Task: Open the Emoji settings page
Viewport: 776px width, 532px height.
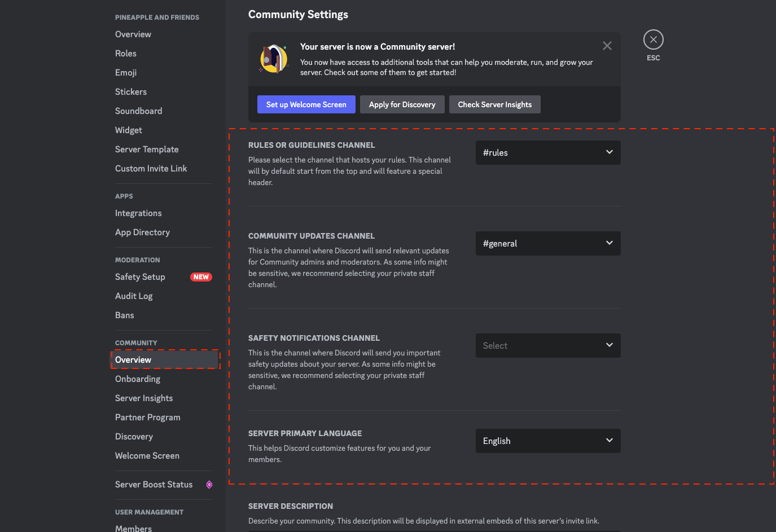Action: pos(125,72)
